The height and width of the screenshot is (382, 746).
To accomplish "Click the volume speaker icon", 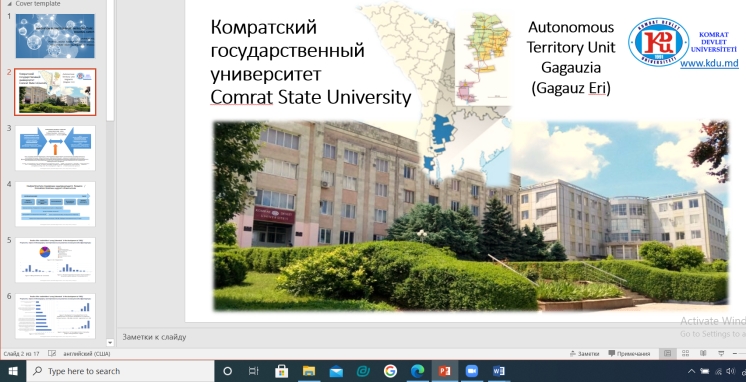I will [732, 372].
